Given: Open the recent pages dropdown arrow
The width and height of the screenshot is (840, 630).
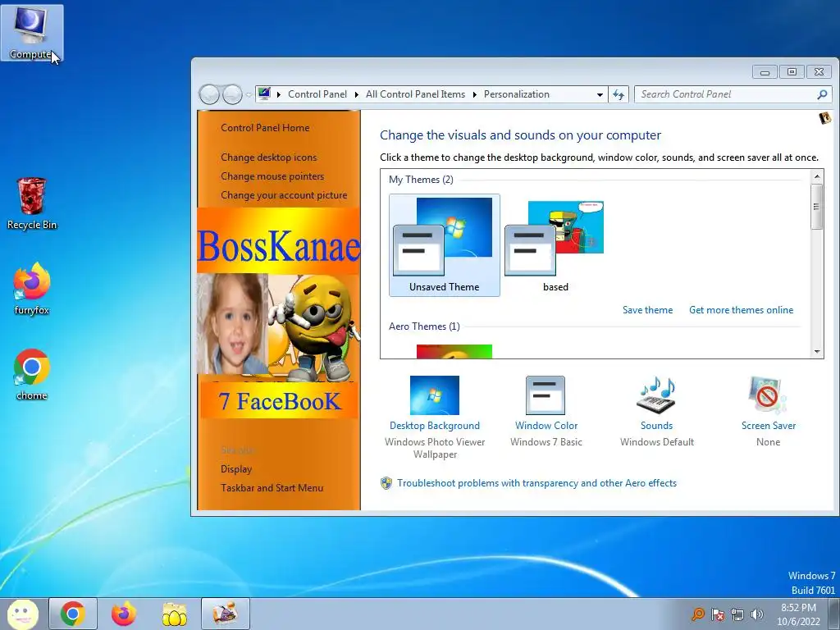Looking at the screenshot, I should 249,95.
